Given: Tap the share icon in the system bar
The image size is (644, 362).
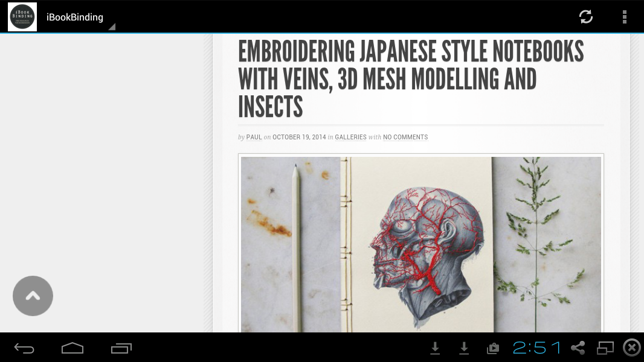Looking at the screenshot, I should (578, 348).
